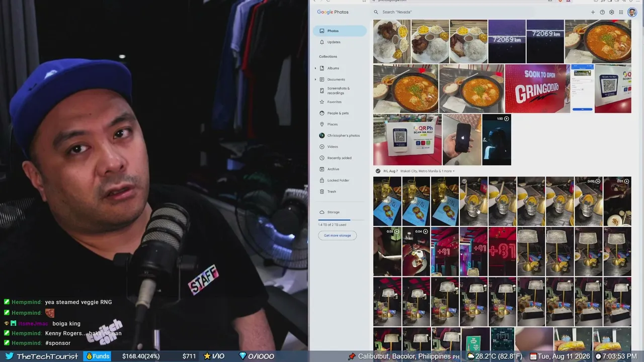Click the Archive box icon

[322, 169]
